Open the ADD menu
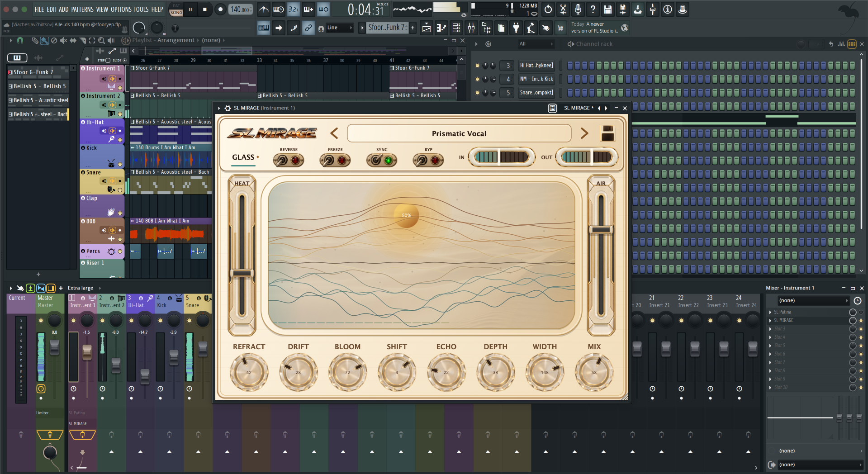The width and height of the screenshot is (868, 474). coord(64,9)
